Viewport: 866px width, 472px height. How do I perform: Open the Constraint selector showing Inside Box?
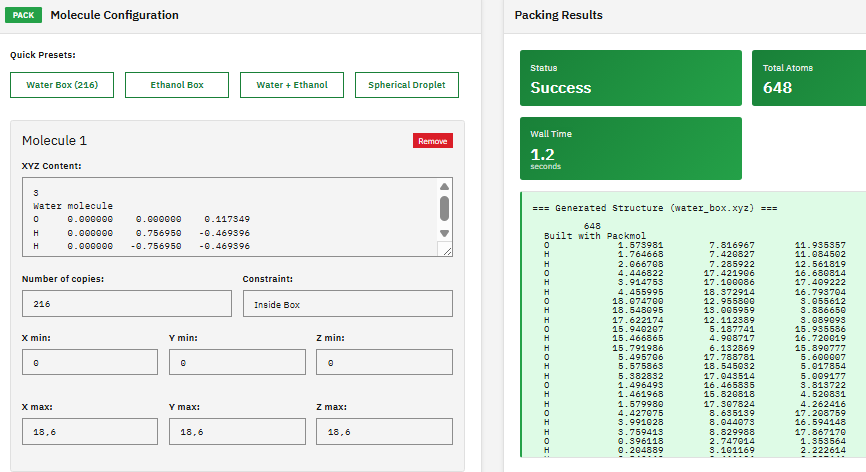point(347,304)
